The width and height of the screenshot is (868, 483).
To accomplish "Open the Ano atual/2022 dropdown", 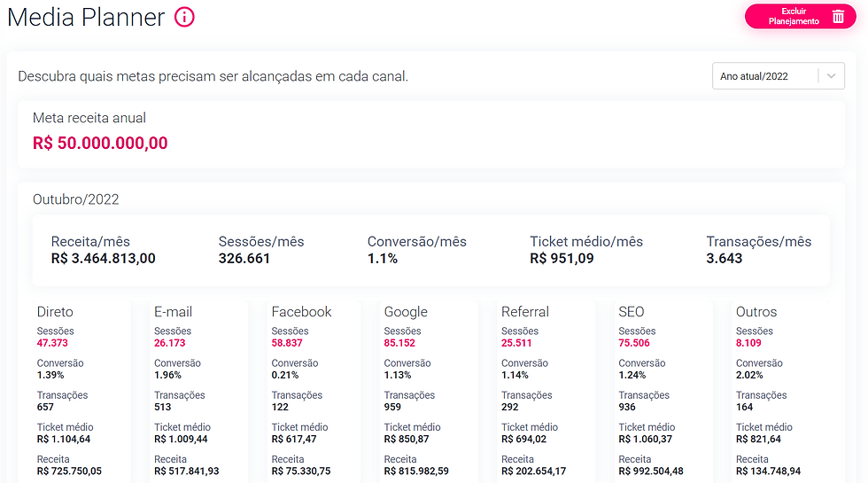I will [x=778, y=76].
